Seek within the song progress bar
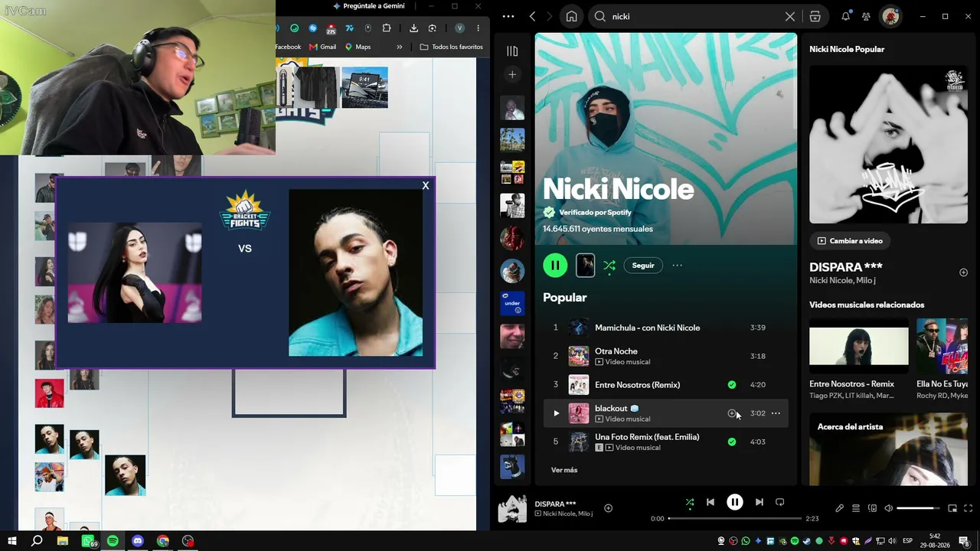980x551 pixels. (735, 519)
